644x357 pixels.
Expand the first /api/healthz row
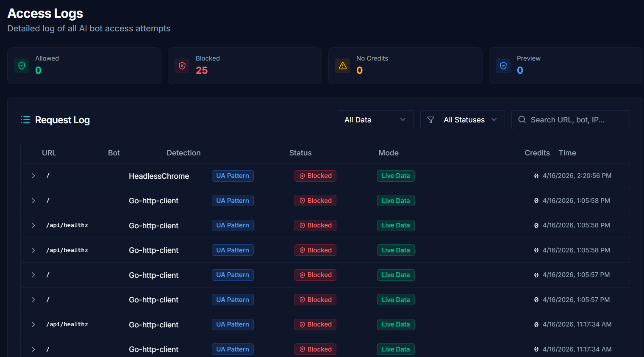33,225
